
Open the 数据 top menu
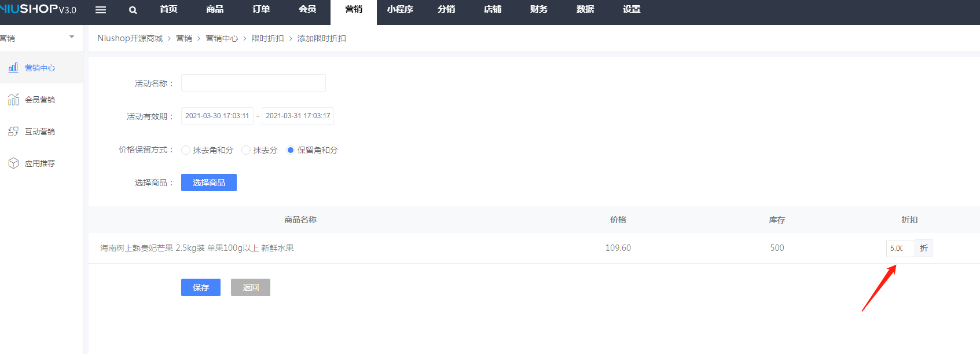point(585,9)
